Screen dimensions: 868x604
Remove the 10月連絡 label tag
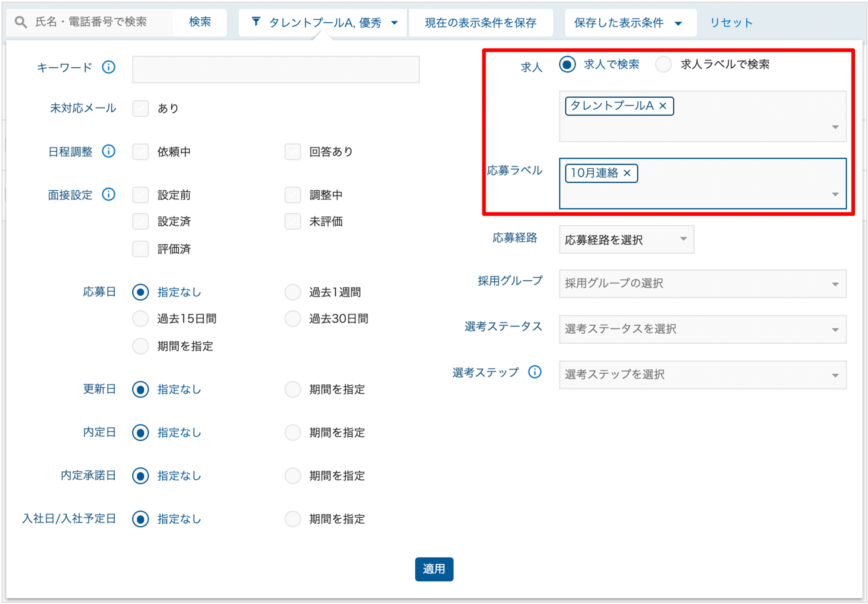coord(627,173)
